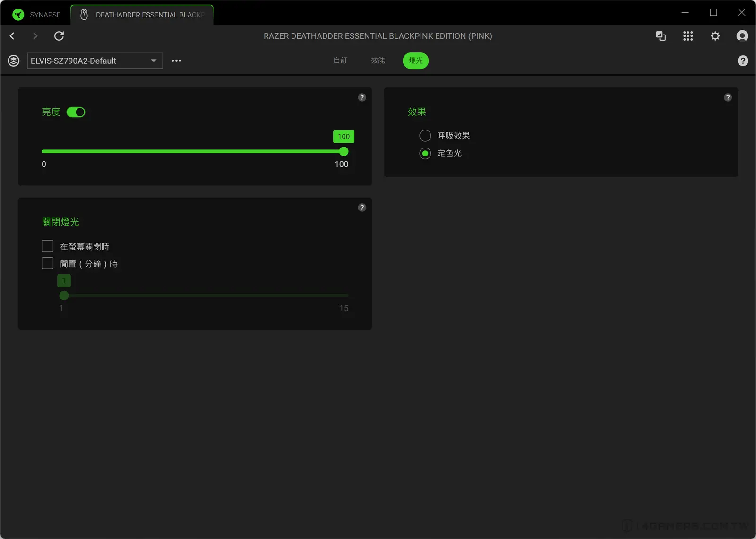The height and width of the screenshot is (539, 756).
Task: Check the 閒置（分鐘）時 checkbox
Action: [x=47, y=263]
